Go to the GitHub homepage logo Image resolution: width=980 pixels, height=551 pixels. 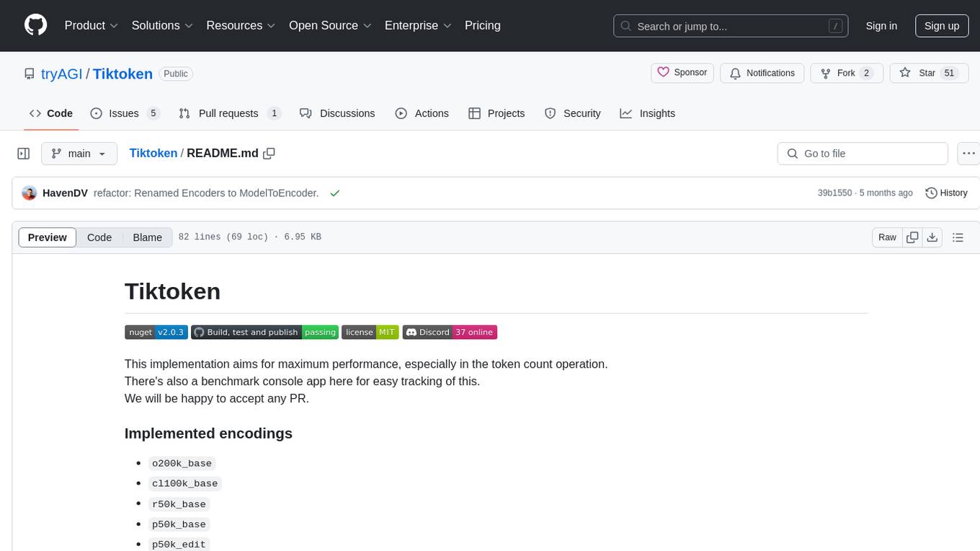click(x=35, y=25)
